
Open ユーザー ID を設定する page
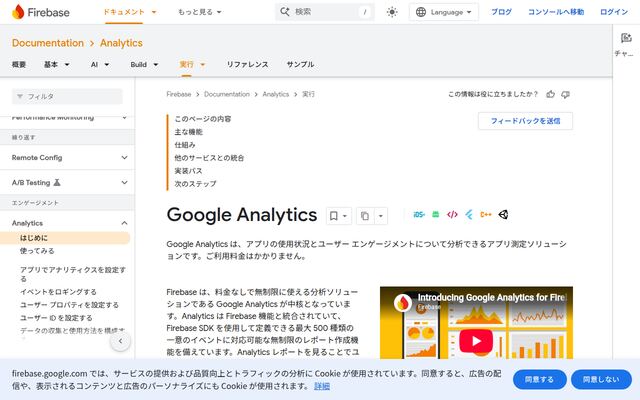coord(56,318)
